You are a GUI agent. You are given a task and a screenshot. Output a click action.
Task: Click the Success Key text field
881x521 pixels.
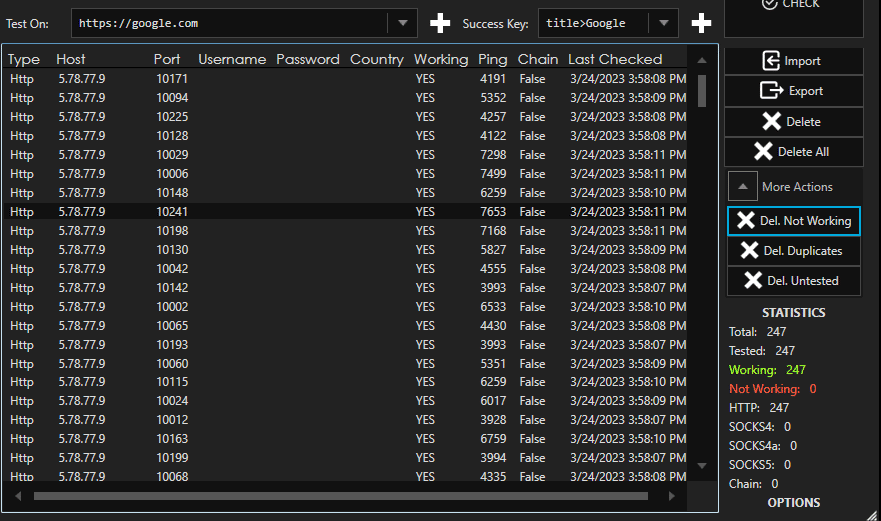click(593, 23)
